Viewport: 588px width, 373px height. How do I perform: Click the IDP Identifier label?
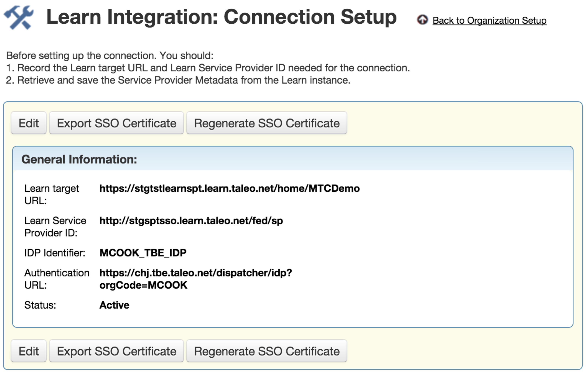[x=55, y=253]
